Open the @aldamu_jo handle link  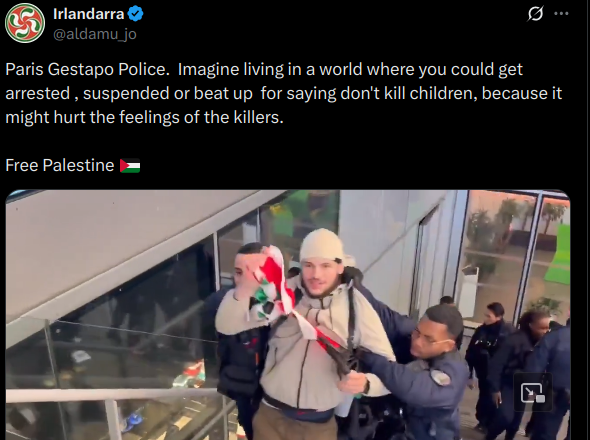pyautogui.click(x=95, y=34)
